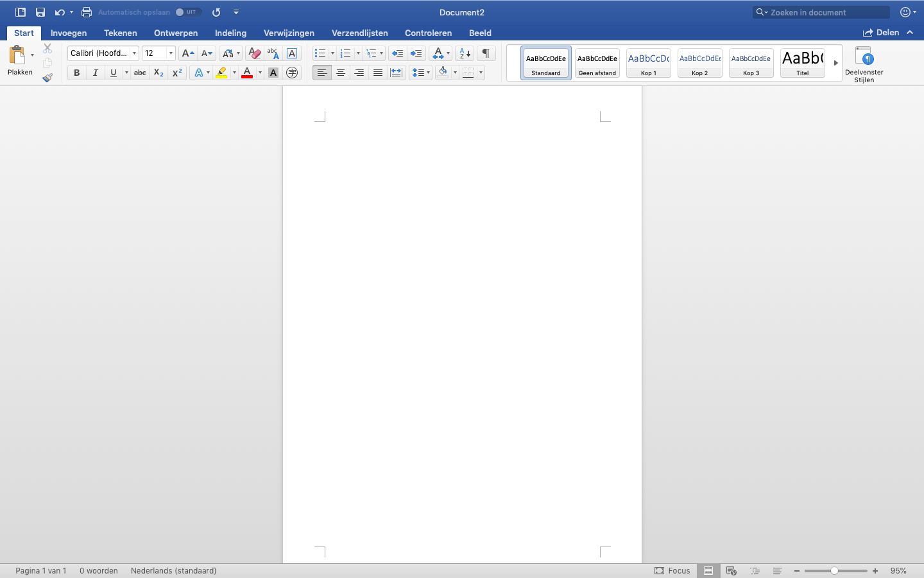Switch to the Invoegen tab
This screenshot has width=924, height=578.
[69, 33]
